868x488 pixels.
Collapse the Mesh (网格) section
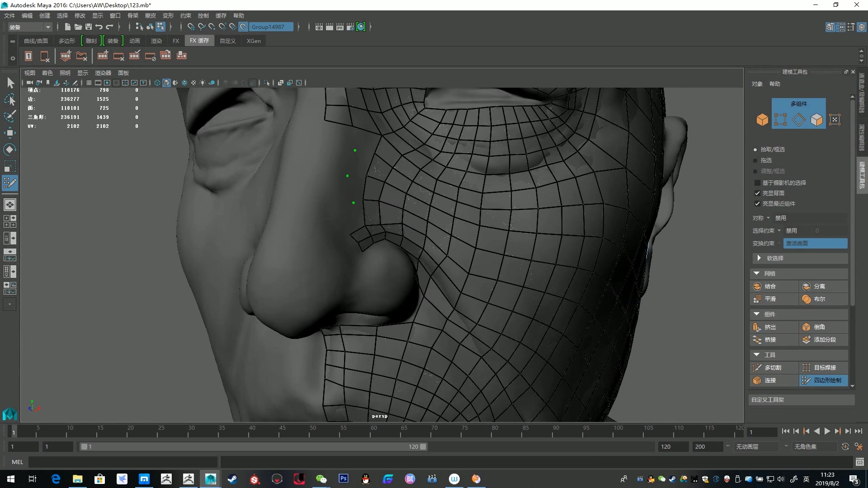[x=756, y=273]
